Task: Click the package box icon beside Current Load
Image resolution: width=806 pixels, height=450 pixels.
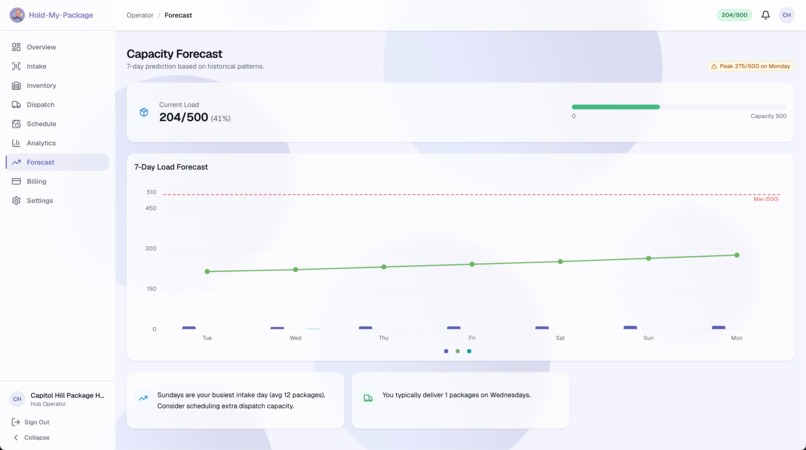Action: (x=144, y=112)
